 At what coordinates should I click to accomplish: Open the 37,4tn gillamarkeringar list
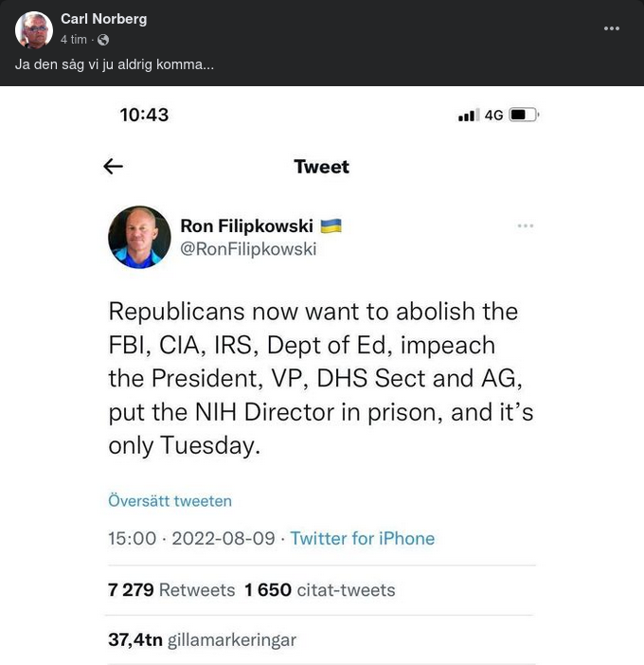(x=202, y=639)
